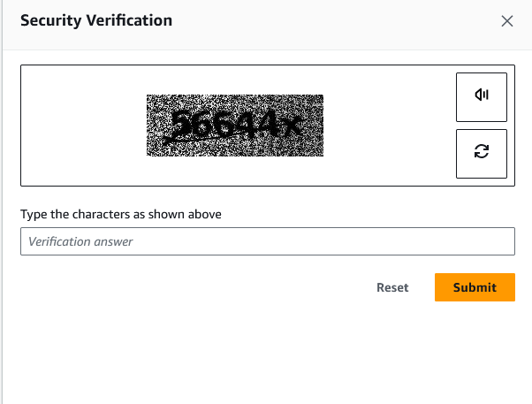Image resolution: width=532 pixels, height=404 pixels.
Task: Click the distorted captcha image
Action: coord(235,126)
